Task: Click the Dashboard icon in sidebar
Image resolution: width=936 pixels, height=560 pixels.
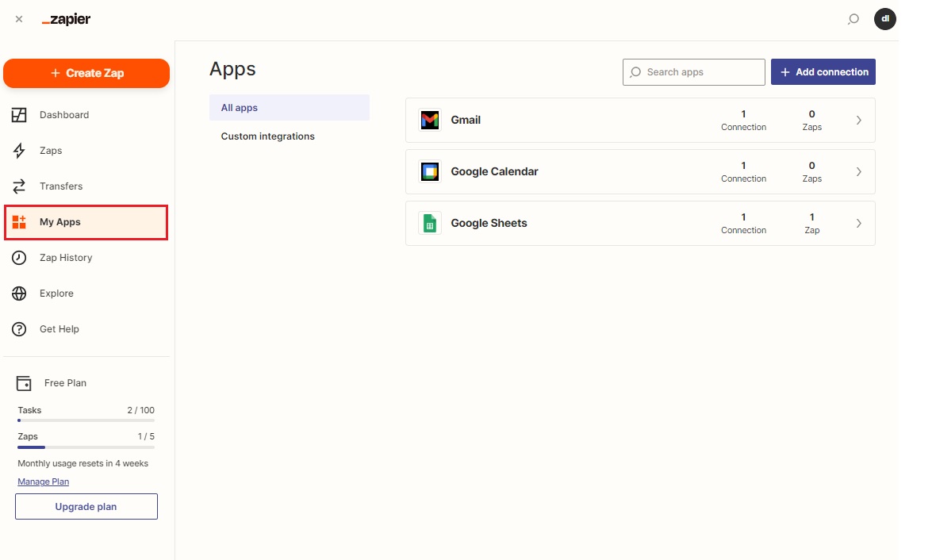Action: click(x=20, y=115)
